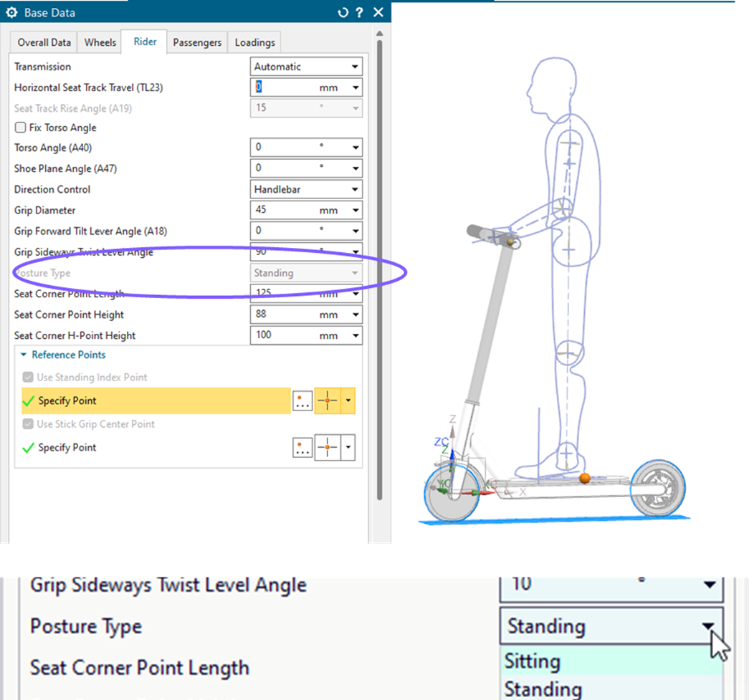
Task: Enable the Fix Torso Angle checkbox
Action: click(21, 128)
